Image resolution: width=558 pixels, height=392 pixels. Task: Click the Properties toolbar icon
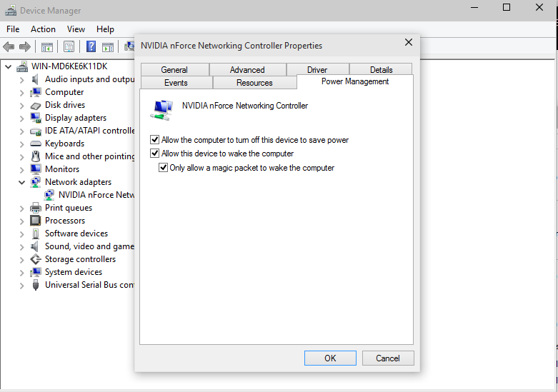pos(69,46)
